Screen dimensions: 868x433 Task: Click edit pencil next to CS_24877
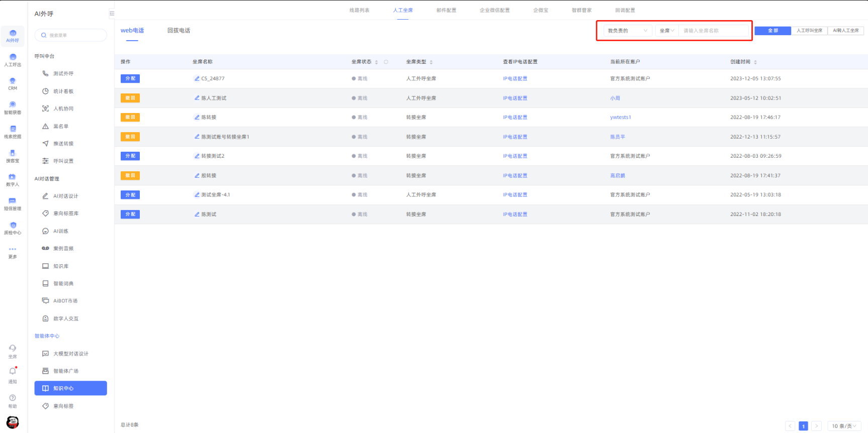197,78
